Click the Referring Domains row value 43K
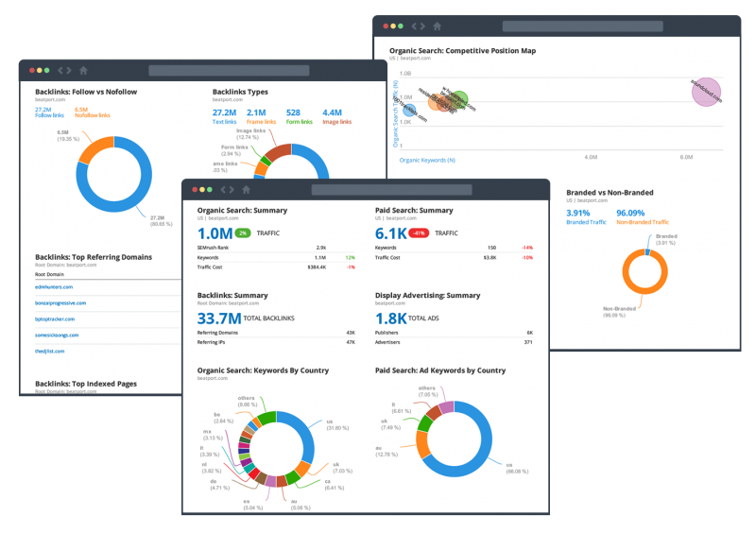The image size is (756, 533). point(351,333)
